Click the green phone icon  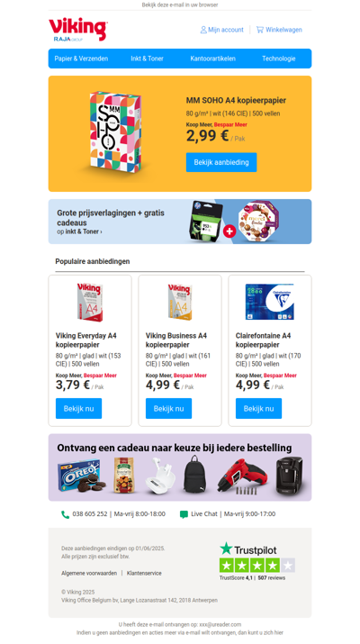coord(65,514)
